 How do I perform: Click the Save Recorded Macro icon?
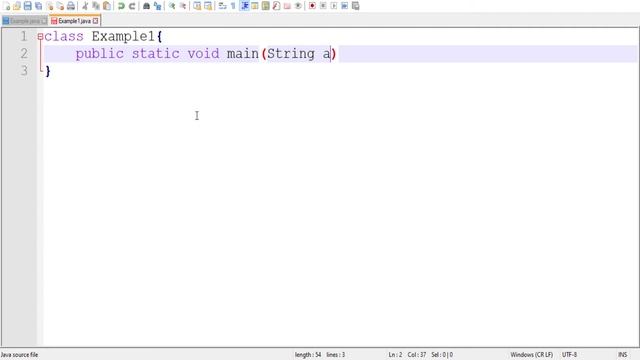point(356,6)
